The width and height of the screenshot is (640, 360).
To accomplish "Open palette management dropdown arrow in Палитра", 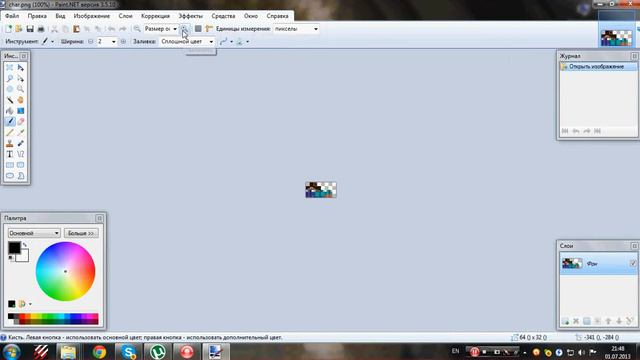I will (x=30, y=304).
